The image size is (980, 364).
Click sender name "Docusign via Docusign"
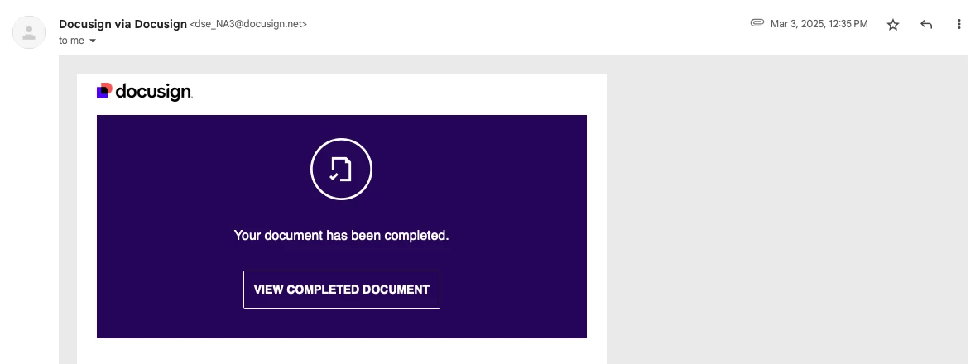click(x=122, y=24)
